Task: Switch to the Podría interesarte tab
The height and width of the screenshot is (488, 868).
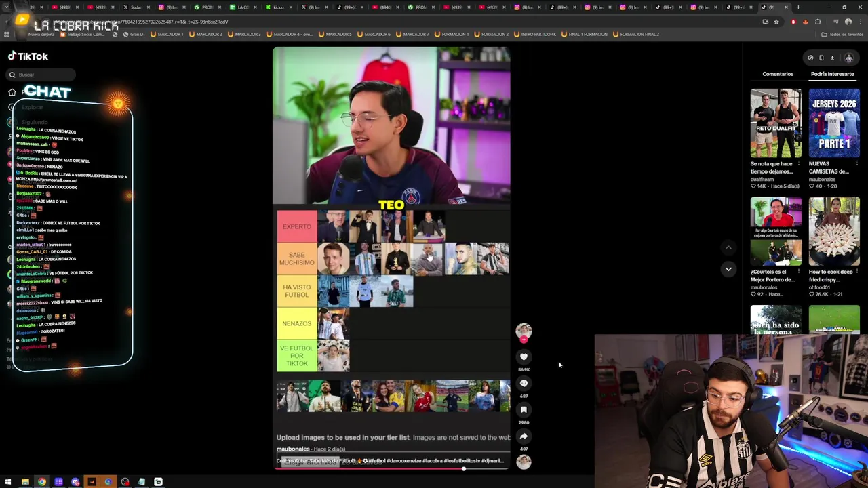Action: 832,74
